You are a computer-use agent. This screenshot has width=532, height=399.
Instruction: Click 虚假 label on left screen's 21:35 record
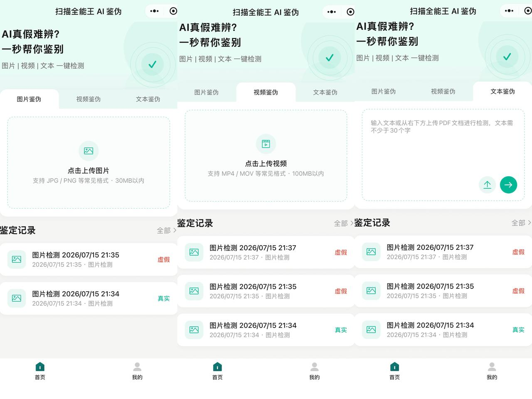click(x=164, y=259)
